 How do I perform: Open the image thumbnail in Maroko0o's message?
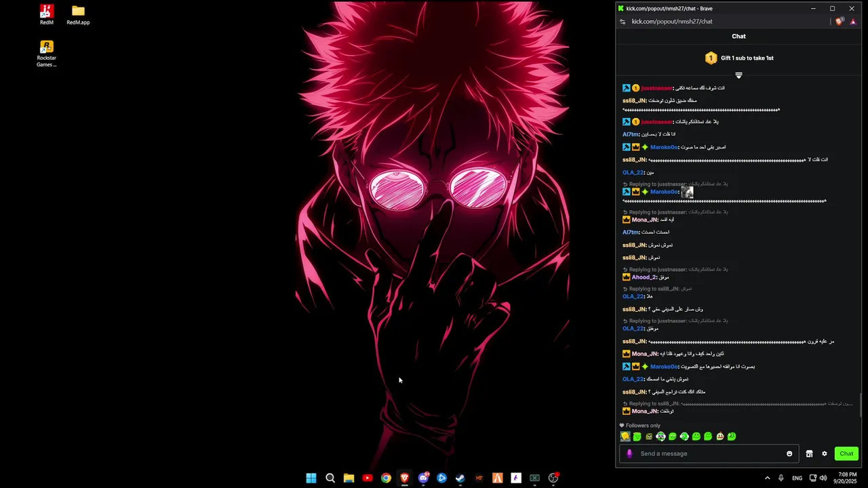(687, 192)
